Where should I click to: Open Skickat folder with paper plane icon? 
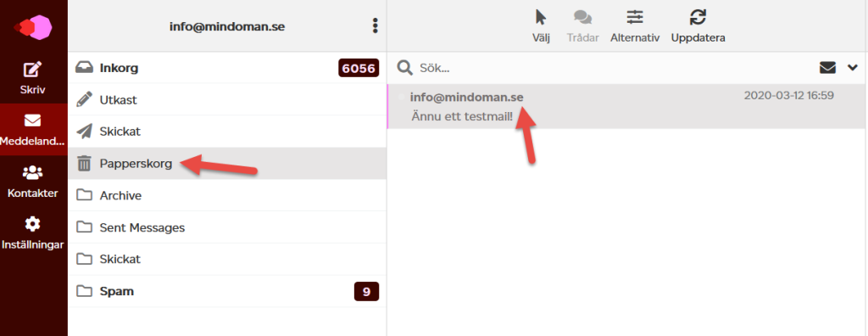click(227, 132)
